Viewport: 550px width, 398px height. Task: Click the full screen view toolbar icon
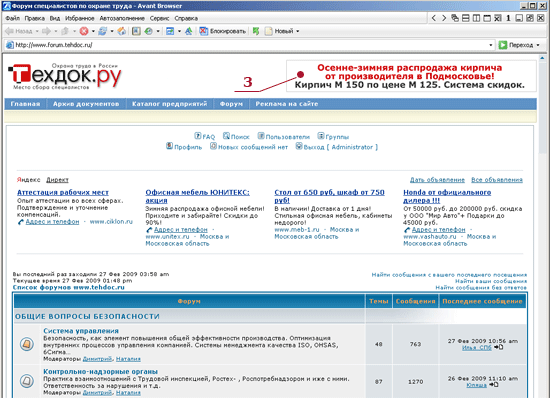pos(170,31)
